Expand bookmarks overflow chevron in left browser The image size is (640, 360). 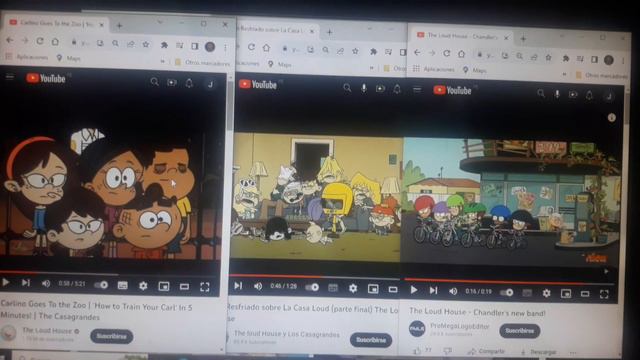162,61
